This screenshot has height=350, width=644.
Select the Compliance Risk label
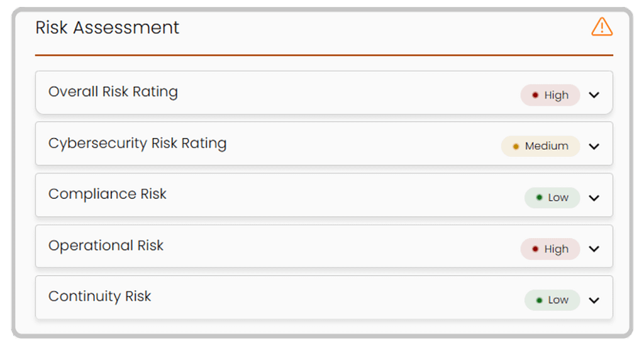[108, 194]
